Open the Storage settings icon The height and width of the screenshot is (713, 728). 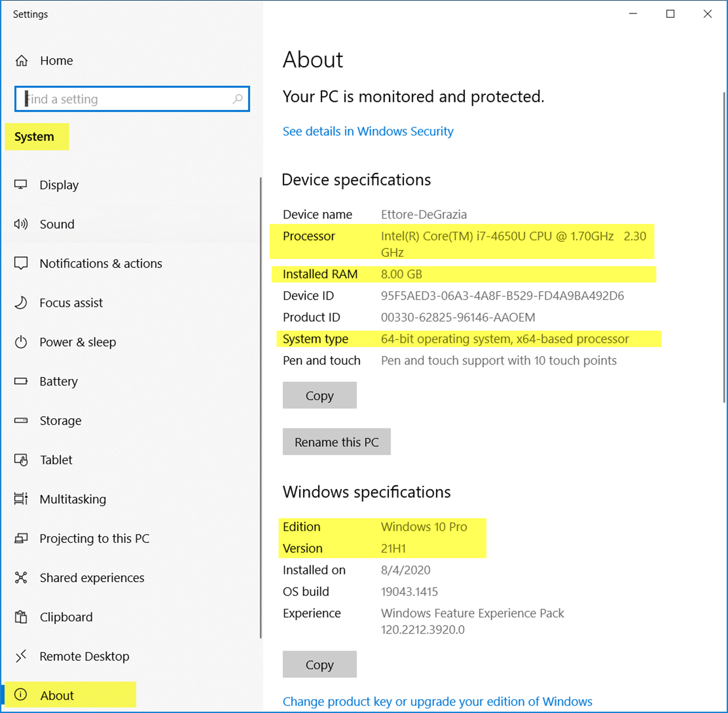pyautogui.click(x=21, y=421)
